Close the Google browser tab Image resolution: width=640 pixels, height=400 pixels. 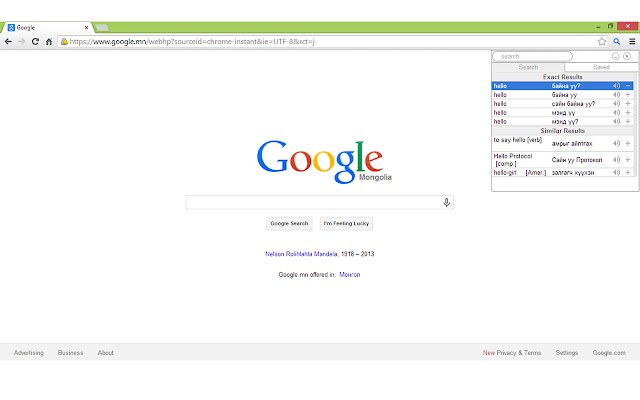pos(87,28)
